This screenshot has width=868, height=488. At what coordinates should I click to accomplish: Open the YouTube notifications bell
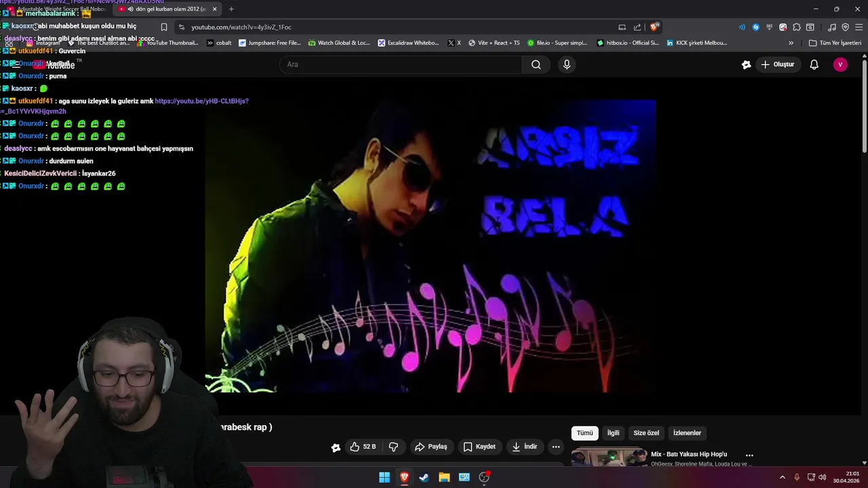814,64
